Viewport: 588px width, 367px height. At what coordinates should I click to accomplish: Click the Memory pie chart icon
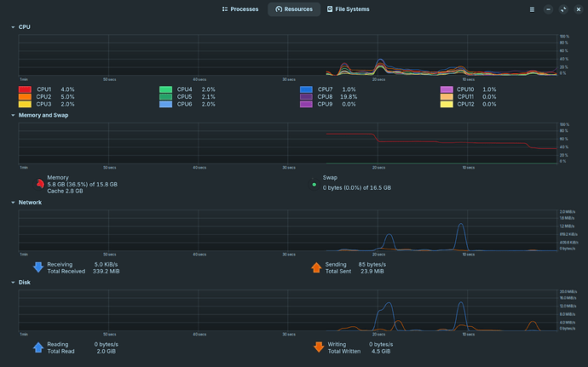pos(39,184)
